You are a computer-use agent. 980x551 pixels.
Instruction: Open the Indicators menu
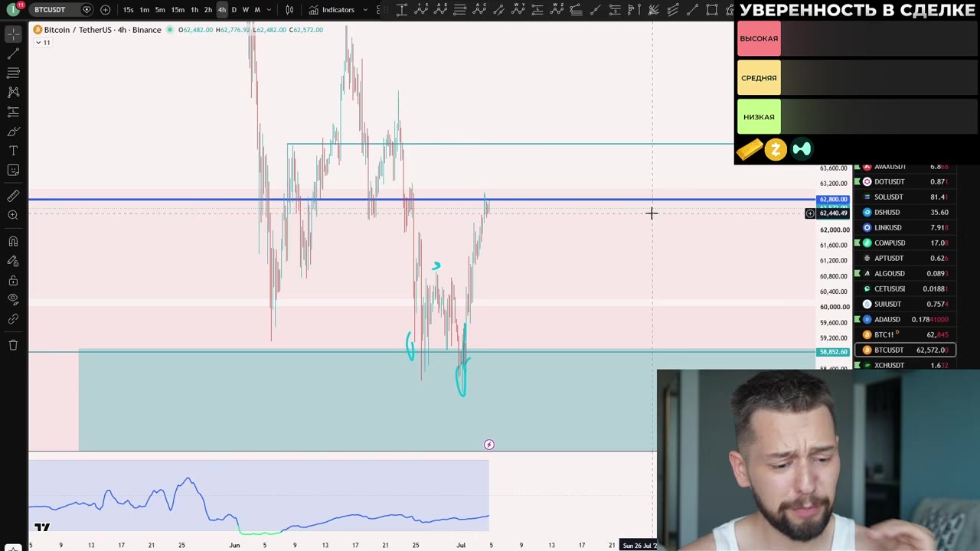[x=332, y=9]
